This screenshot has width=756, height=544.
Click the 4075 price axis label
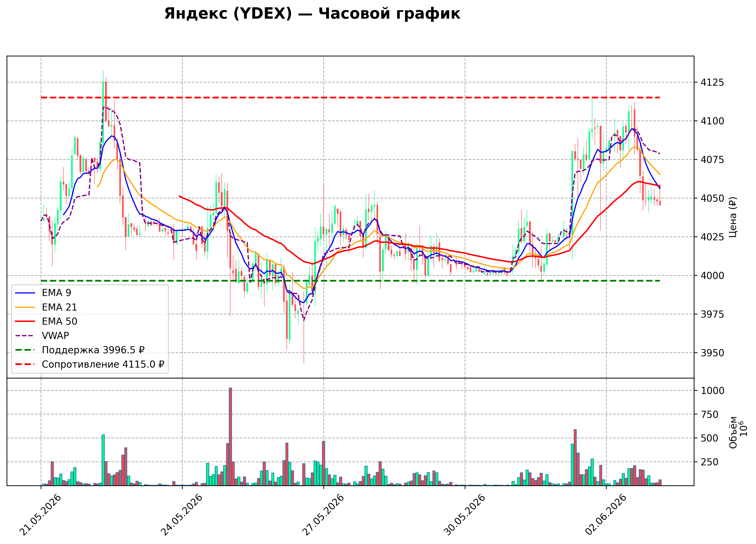point(712,160)
